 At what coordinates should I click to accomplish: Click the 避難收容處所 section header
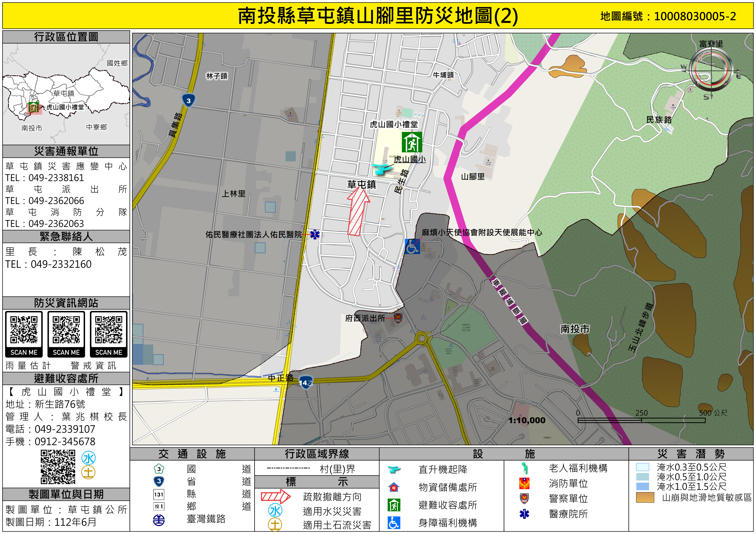tap(66, 378)
